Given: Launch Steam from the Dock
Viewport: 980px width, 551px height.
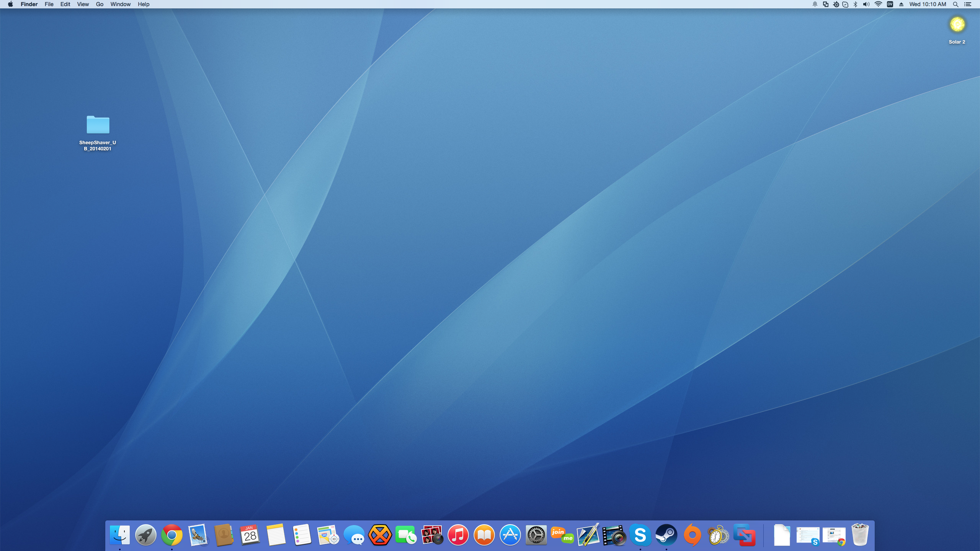Looking at the screenshot, I should pyautogui.click(x=666, y=535).
